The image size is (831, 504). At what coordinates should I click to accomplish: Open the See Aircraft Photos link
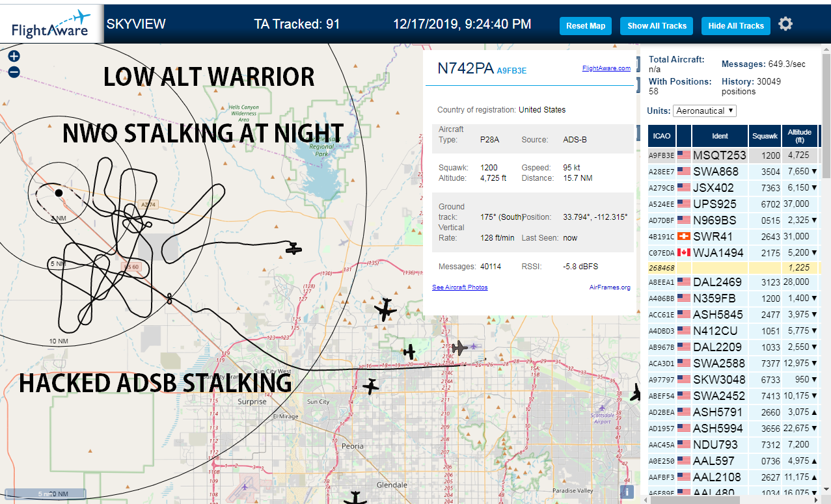459,287
